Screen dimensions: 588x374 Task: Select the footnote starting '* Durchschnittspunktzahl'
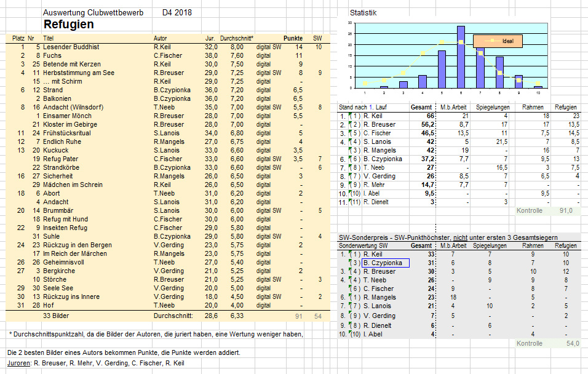click(x=156, y=334)
